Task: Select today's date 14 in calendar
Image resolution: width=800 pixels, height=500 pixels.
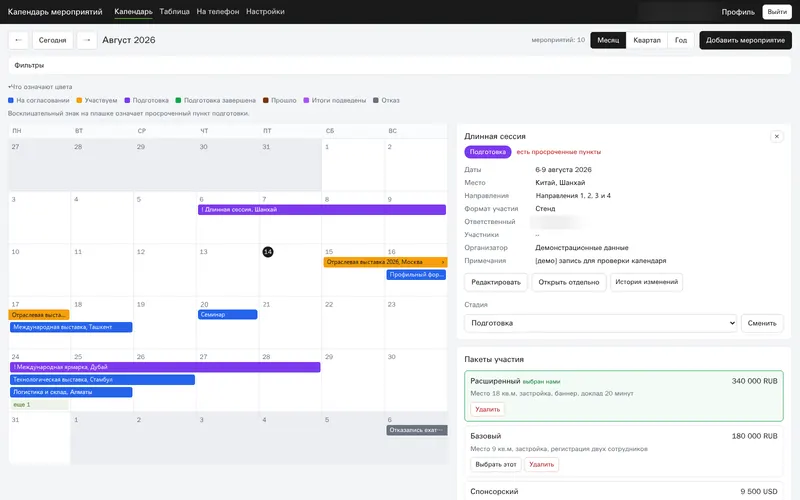Action: click(x=267, y=252)
